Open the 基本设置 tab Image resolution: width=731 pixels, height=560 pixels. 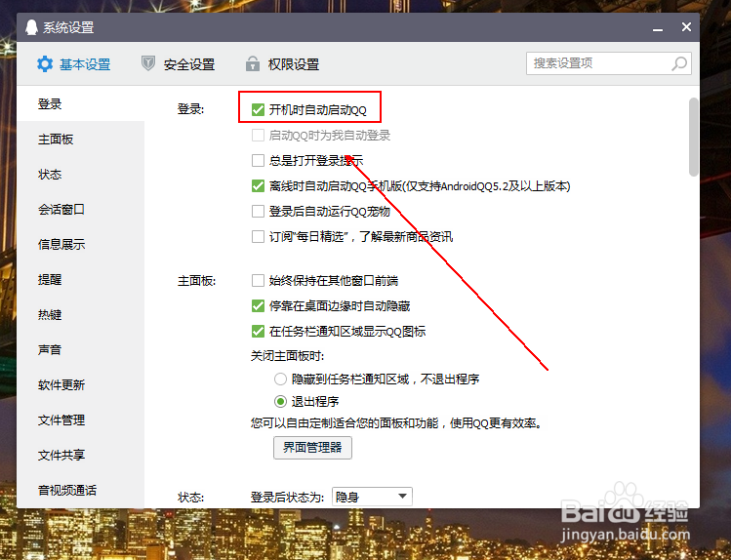(x=73, y=64)
